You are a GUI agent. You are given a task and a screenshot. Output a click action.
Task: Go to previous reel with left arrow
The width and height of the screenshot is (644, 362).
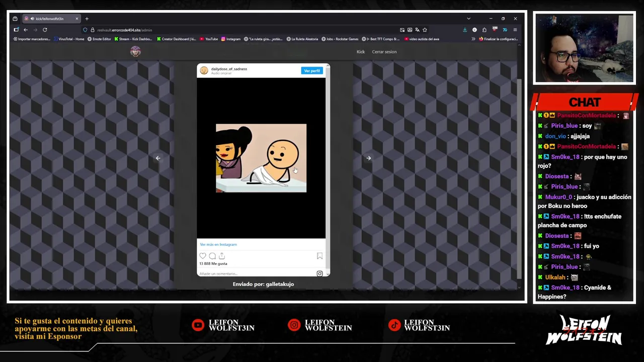[x=158, y=158]
